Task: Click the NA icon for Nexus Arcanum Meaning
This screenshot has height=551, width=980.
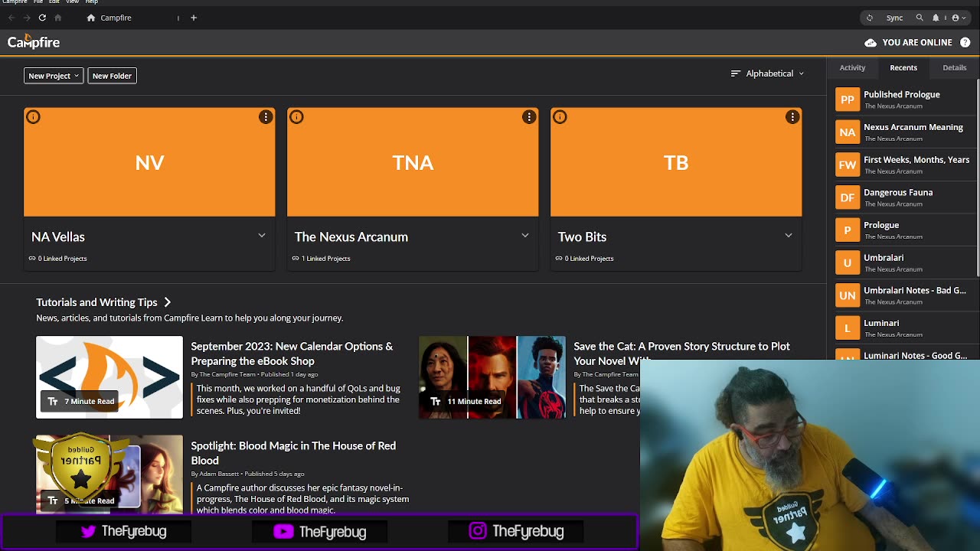Action: (x=848, y=132)
